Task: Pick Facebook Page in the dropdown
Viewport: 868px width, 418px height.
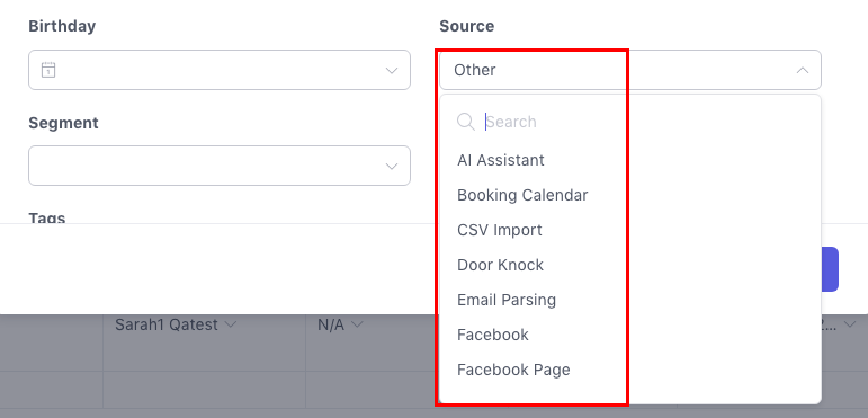Action: click(x=513, y=370)
